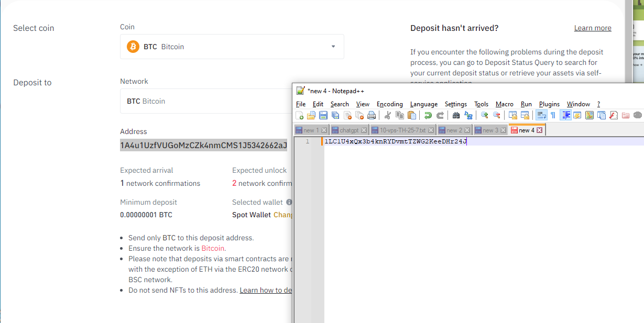Switch to the new 1 tab
Image resolution: width=644 pixels, height=323 pixels.
point(311,130)
